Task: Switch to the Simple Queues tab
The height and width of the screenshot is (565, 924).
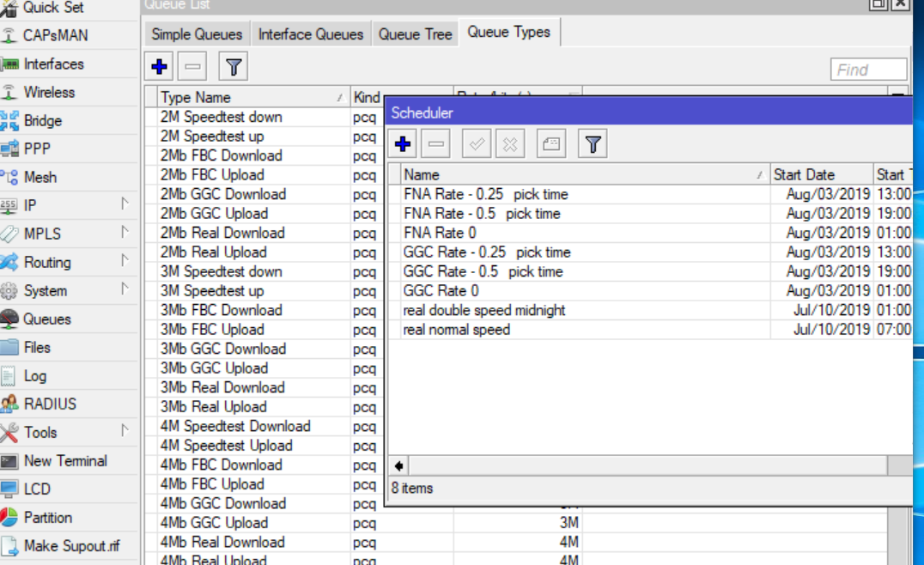Action: point(196,34)
